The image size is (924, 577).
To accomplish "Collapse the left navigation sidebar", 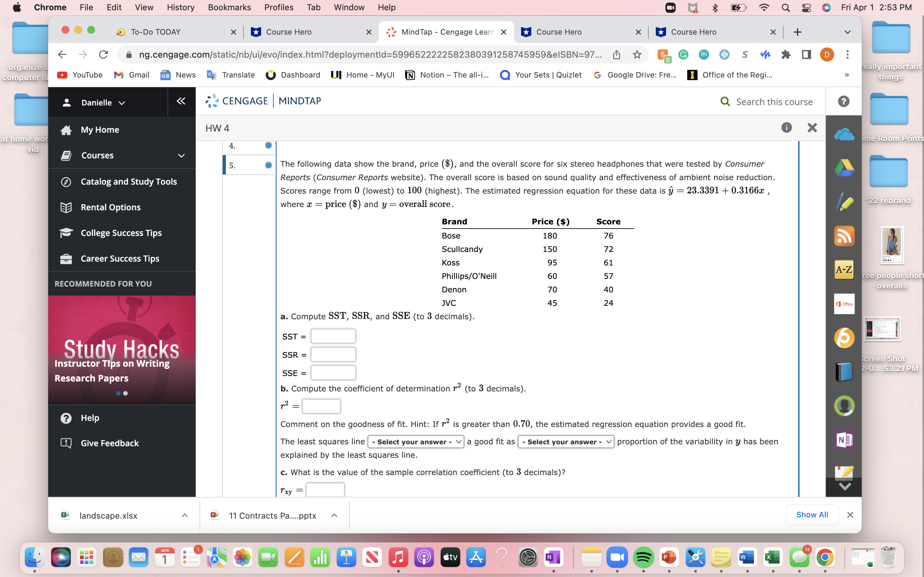I will click(181, 102).
